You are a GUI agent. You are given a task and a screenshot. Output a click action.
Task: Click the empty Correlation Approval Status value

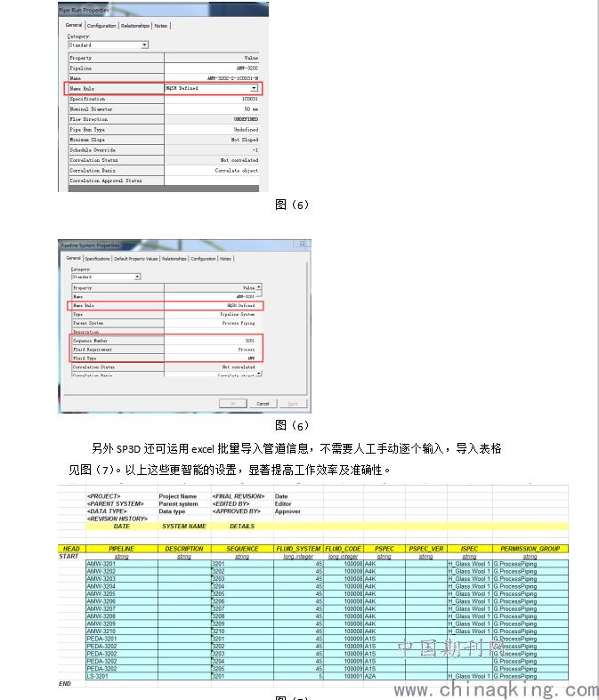point(212,181)
